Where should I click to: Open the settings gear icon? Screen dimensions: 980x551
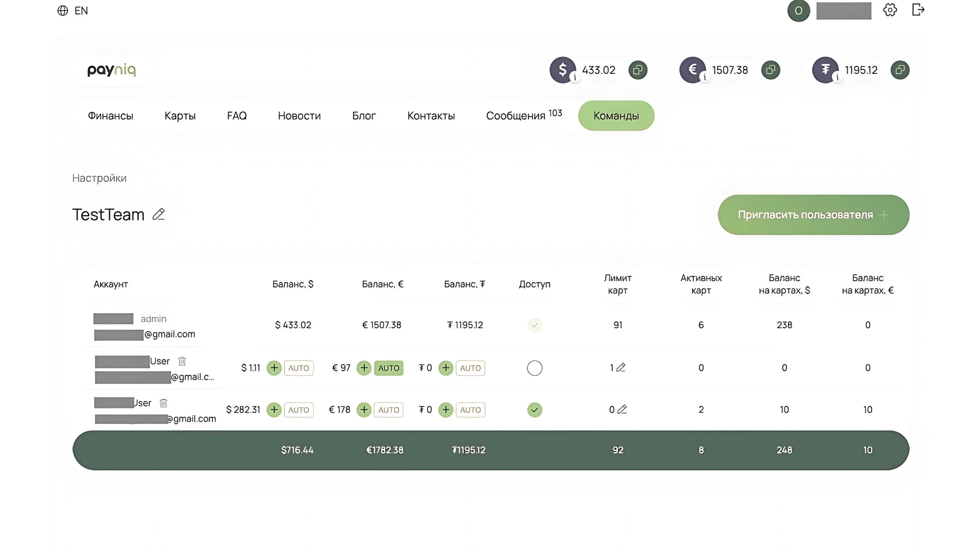889,10
